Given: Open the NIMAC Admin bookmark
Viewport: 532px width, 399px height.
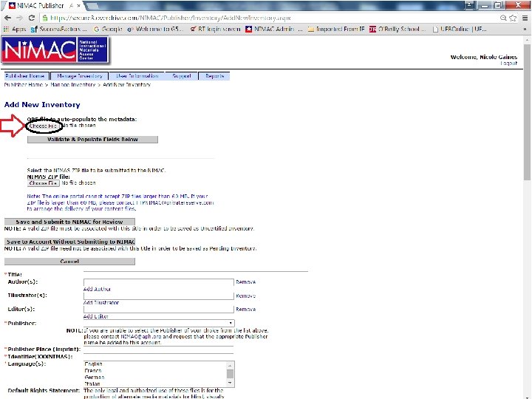Looking at the screenshot, I should 273,29.
